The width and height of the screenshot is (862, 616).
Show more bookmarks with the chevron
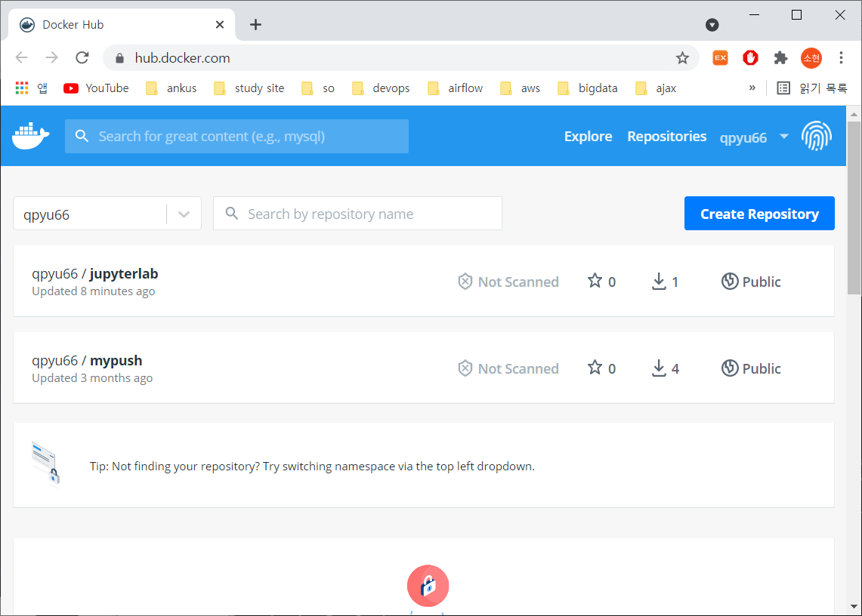click(x=752, y=88)
